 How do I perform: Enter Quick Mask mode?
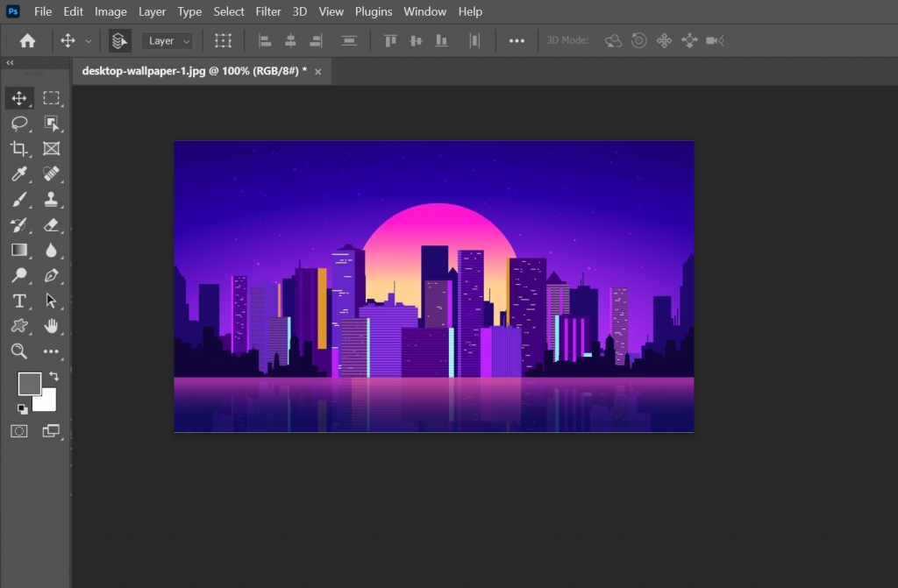click(18, 430)
